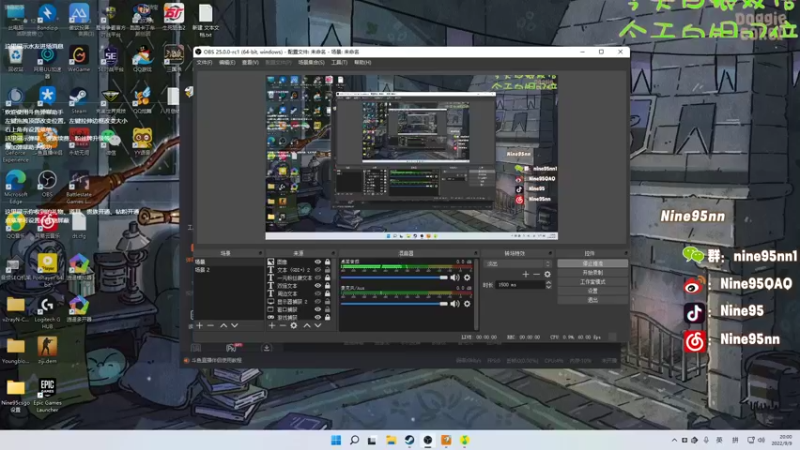Toggle visibility of 游戏捕获 source

317,317
